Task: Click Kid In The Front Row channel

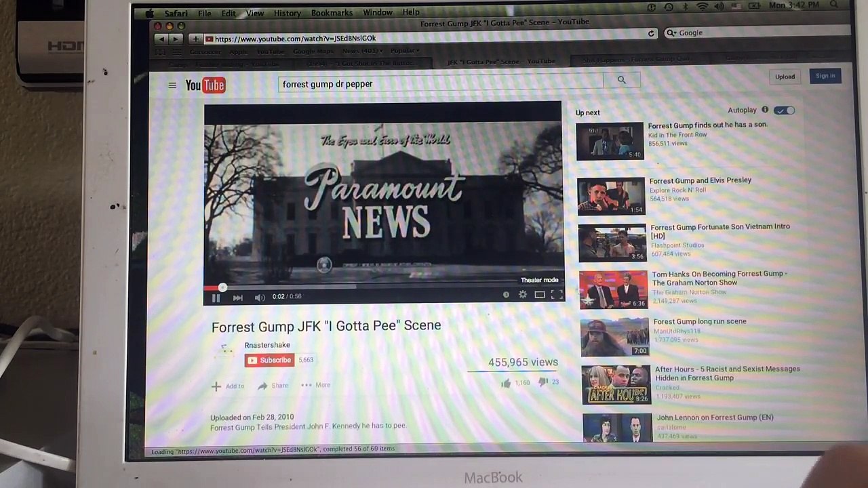Action: click(677, 135)
